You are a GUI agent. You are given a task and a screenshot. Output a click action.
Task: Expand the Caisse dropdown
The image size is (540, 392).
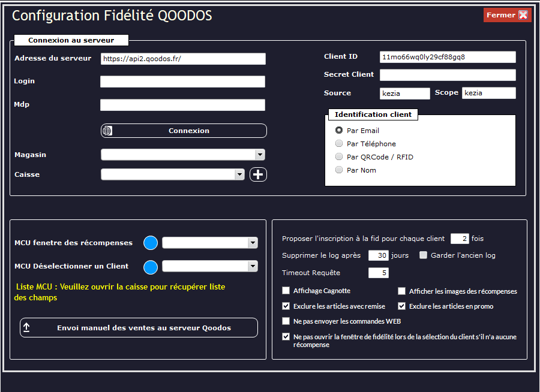239,174
